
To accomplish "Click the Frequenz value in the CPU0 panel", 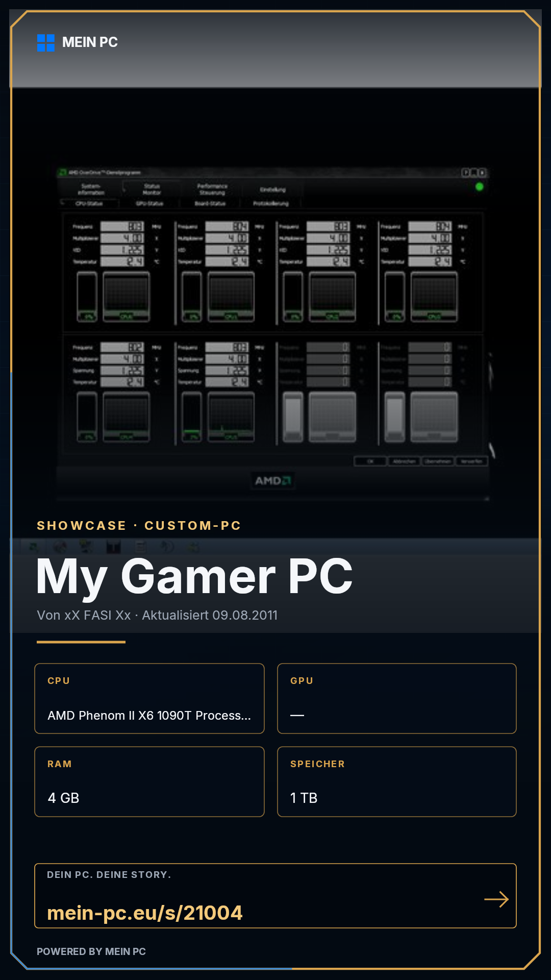I will click(x=122, y=226).
